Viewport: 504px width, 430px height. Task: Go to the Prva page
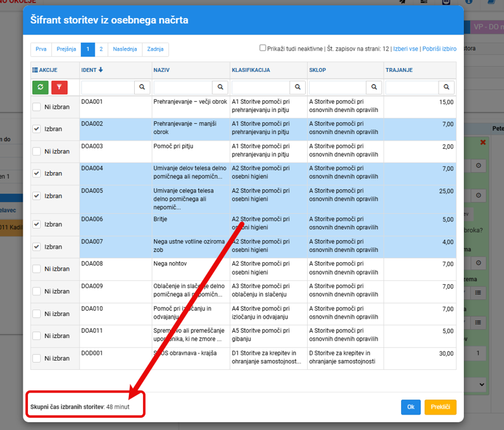coord(41,49)
